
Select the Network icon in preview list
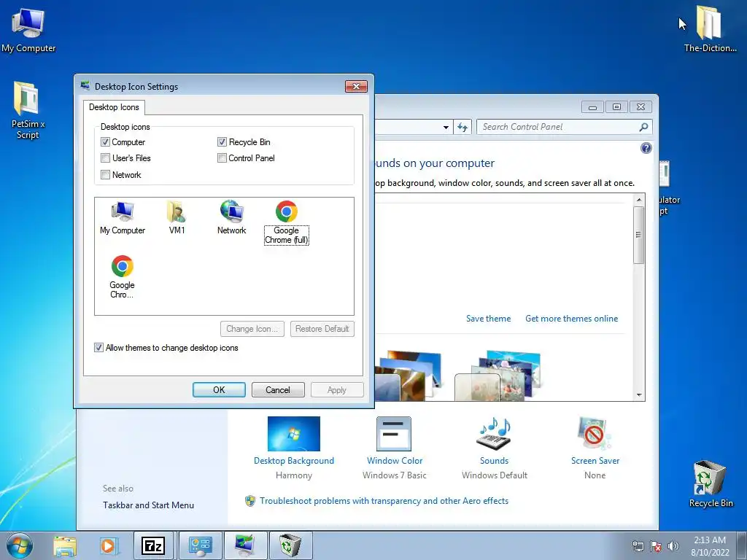(x=231, y=218)
